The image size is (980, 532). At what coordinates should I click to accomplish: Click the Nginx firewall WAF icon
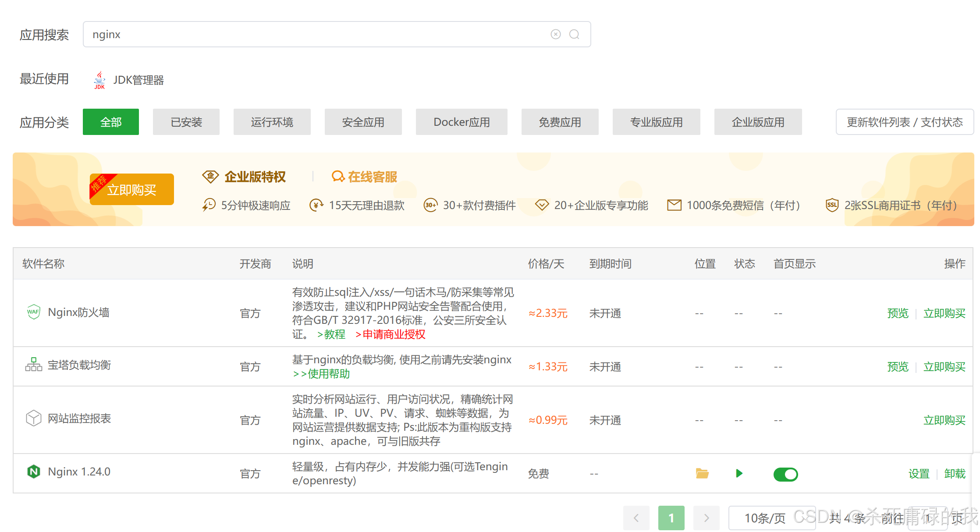pyautogui.click(x=33, y=312)
